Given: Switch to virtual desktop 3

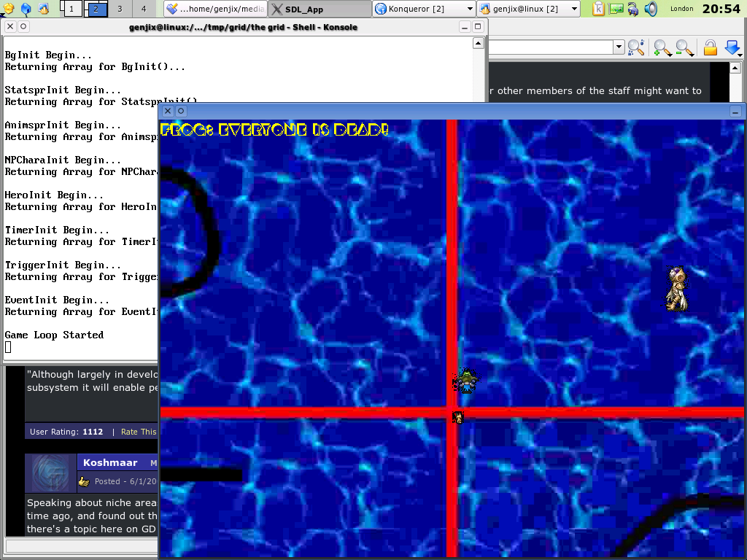Looking at the screenshot, I should tap(120, 9).
